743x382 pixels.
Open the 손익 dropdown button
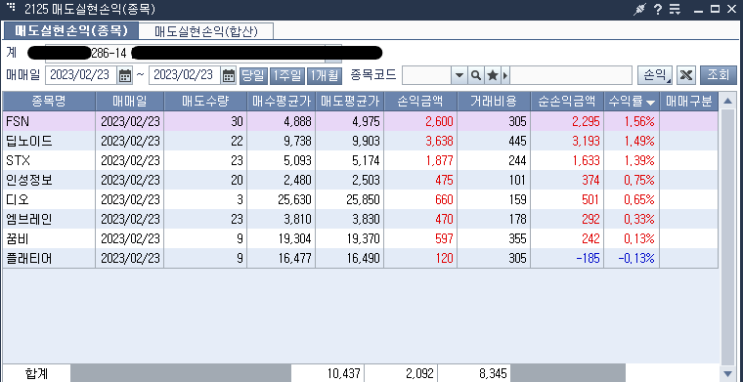pos(655,75)
